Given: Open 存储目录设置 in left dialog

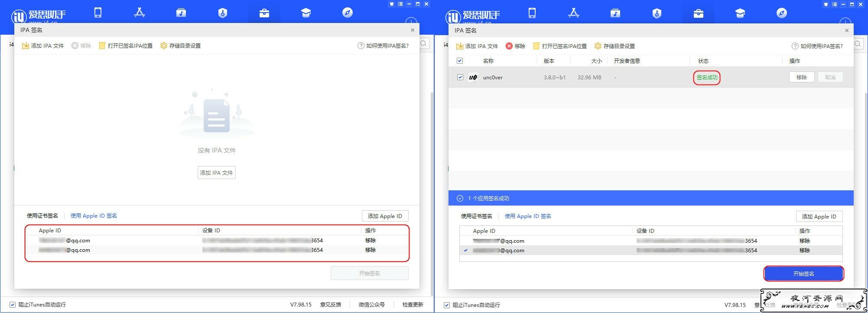Looking at the screenshot, I should 180,46.
